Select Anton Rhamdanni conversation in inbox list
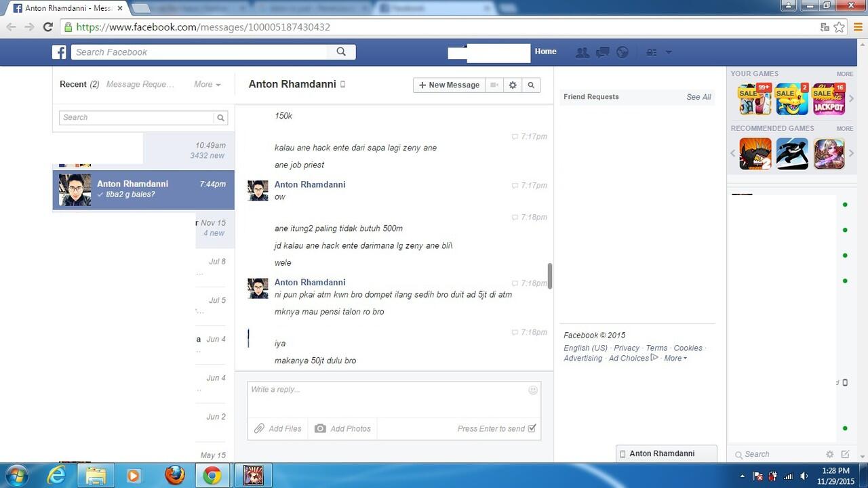 [x=143, y=189]
